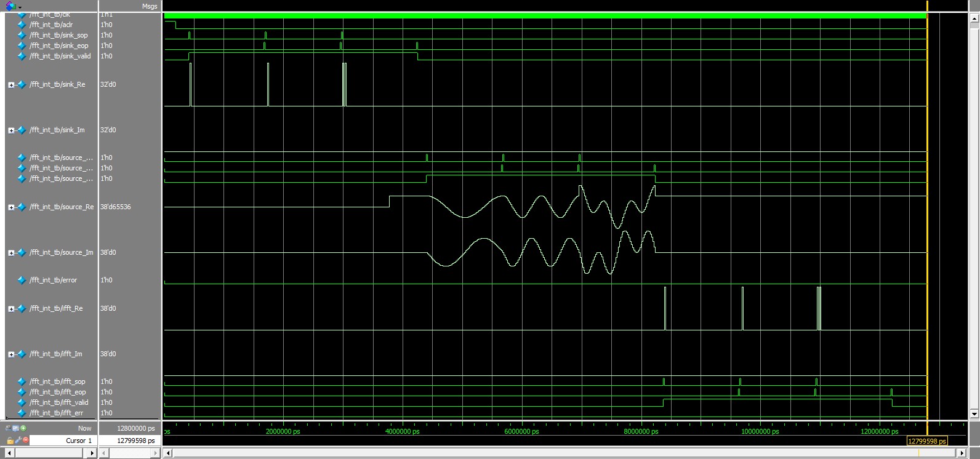The height and width of the screenshot is (459, 980).
Task: Click the diamond icon next to sink_valid
Action: pyautogui.click(x=22, y=56)
